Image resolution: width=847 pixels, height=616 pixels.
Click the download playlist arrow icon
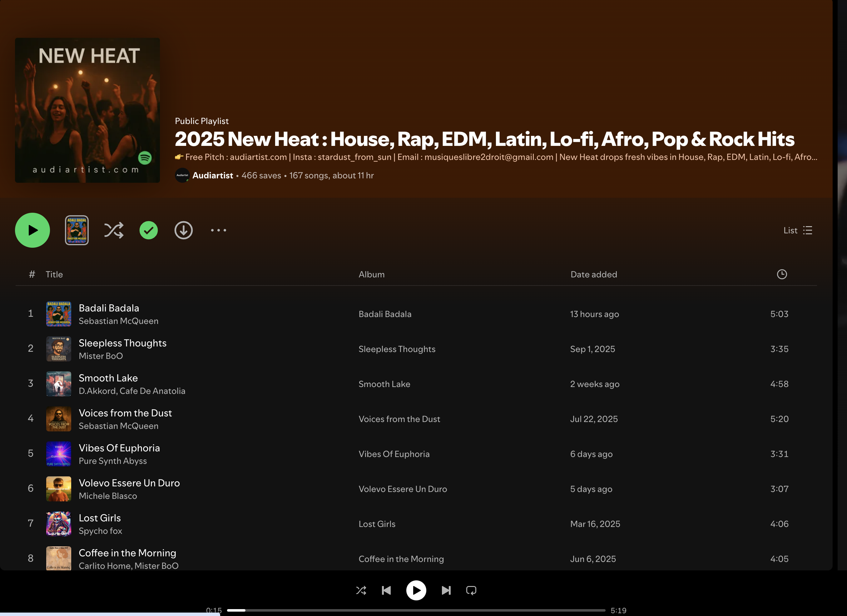click(x=183, y=231)
